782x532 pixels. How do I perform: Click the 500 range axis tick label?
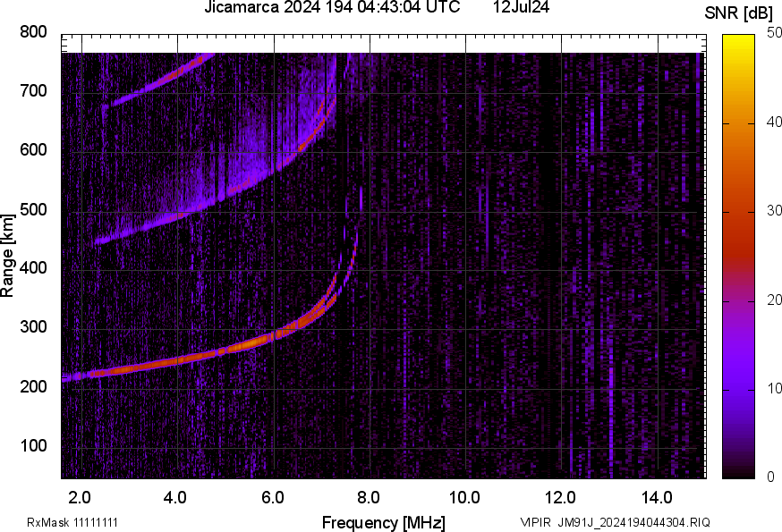pyautogui.click(x=33, y=209)
